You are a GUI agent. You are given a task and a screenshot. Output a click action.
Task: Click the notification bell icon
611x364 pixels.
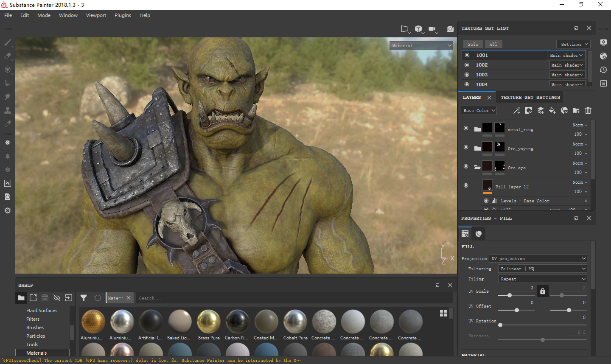coord(8,156)
